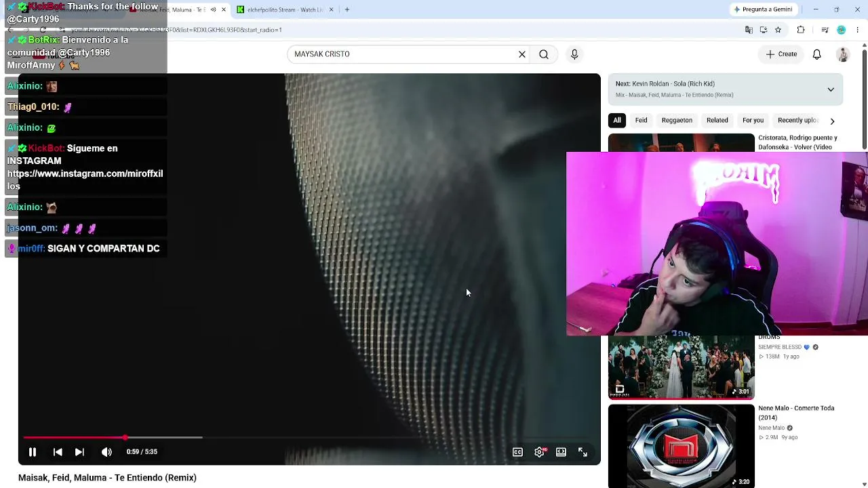Enter fullscreen video mode
Image resolution: width=868 pixels, height=488 pixels.
[x=583, y=452]
